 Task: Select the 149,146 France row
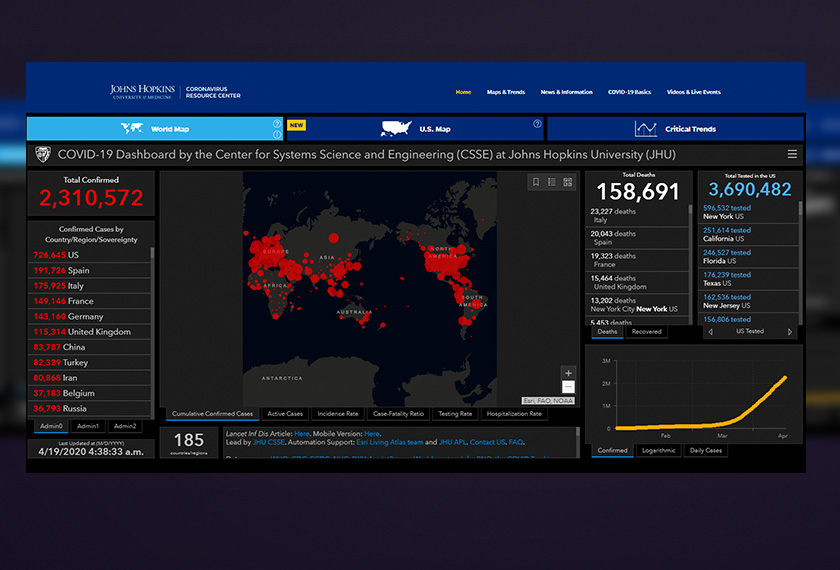[x=89, y=301]
